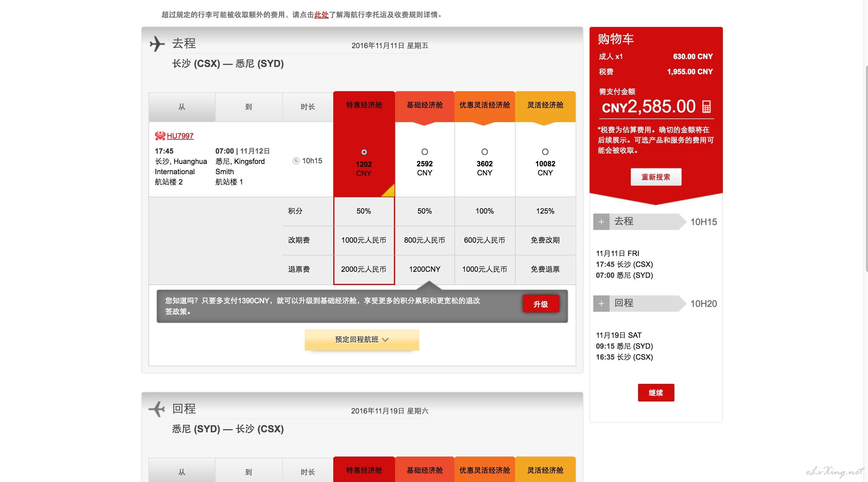Open the HU7997 flight number link

[x=180, y=136]
